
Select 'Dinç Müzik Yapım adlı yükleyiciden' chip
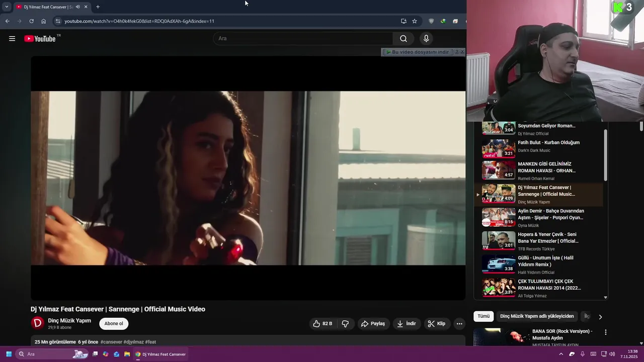click(537, 316)
